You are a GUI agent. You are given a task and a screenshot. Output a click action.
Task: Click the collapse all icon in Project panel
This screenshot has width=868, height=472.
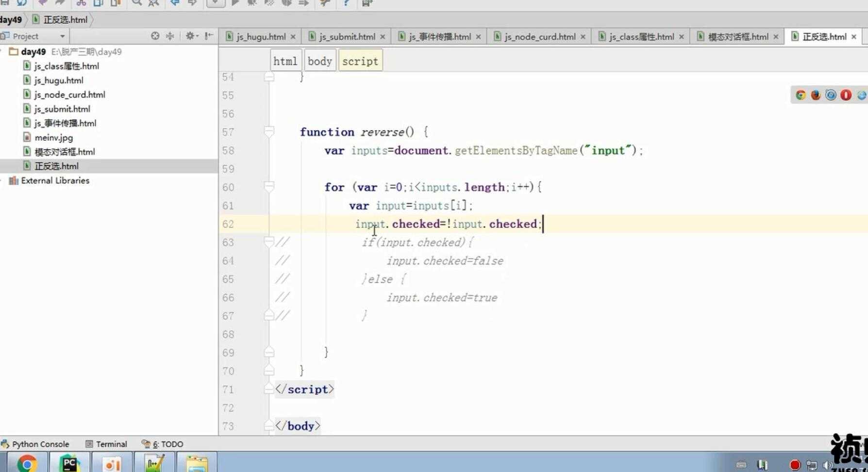tap(170, 36)
